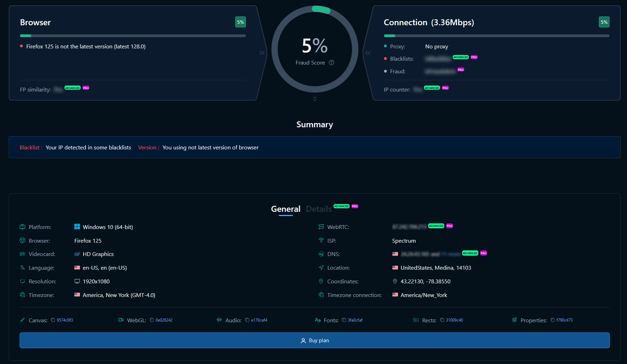Click the Buy plan button
The width and height of the screenshot is (627, 364).
(315, 340)
